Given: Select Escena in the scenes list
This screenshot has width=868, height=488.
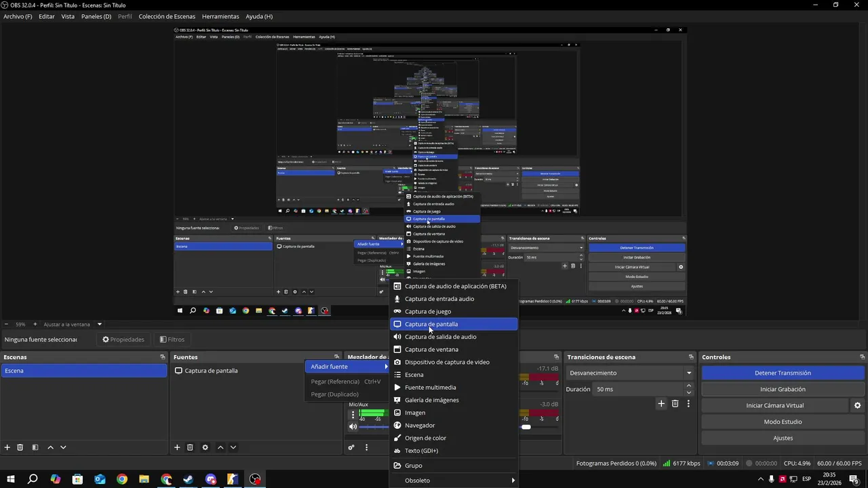Looking at the screenshot, I should pyautogui.click(x=84, y=371).
